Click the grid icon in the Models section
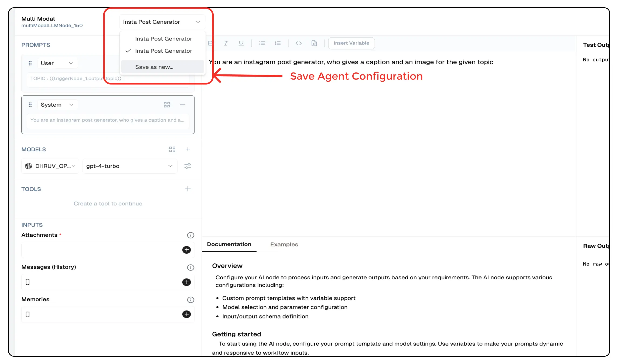 coord(172,149)
